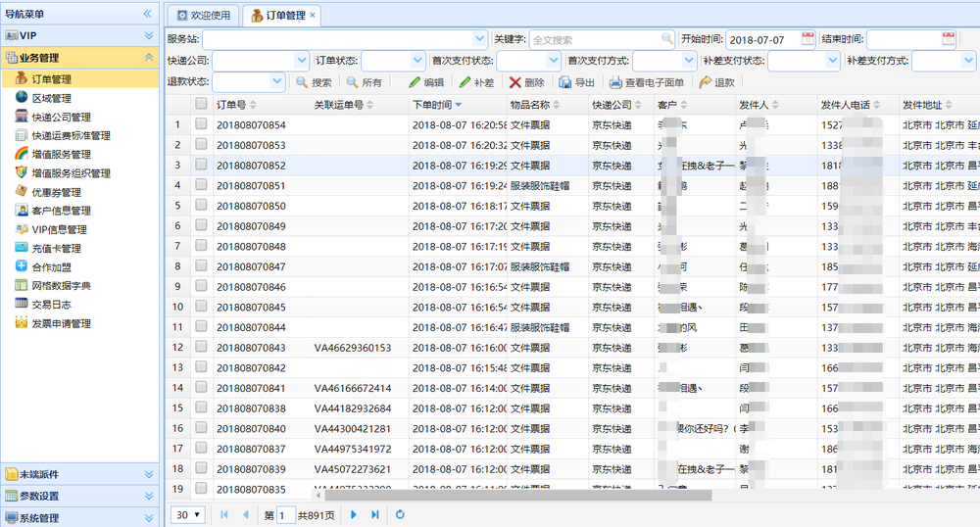
Task: Refresh the table with reload icon
Action: point(400,514)
